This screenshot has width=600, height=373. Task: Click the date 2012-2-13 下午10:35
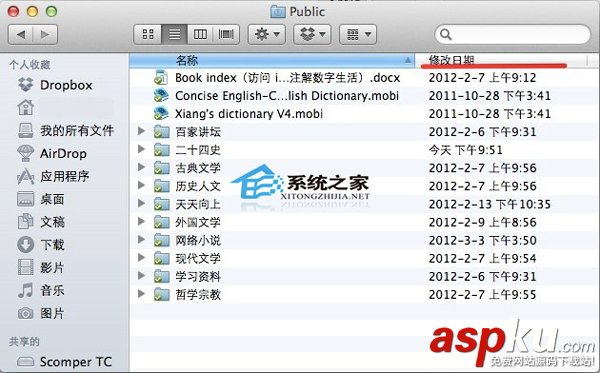[489, 204]
